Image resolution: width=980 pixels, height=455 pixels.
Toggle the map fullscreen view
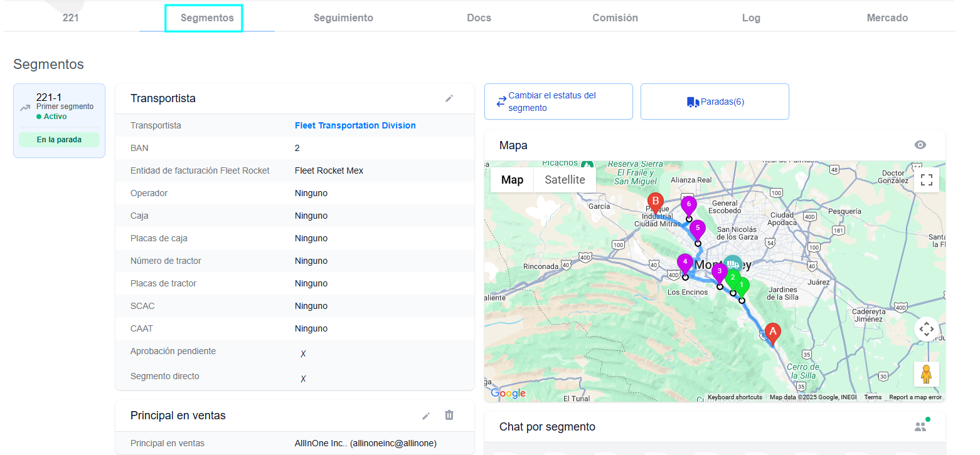[926, 180]
